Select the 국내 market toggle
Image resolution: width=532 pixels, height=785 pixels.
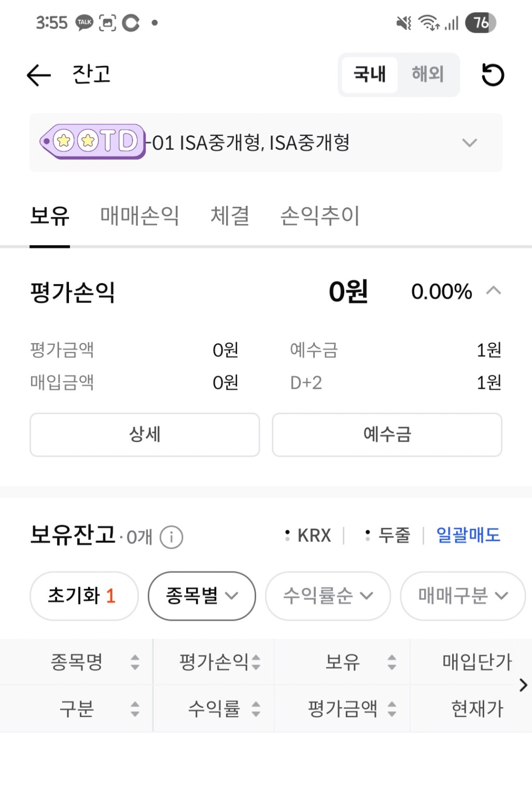pyautogui.click(x=370, y=74)
